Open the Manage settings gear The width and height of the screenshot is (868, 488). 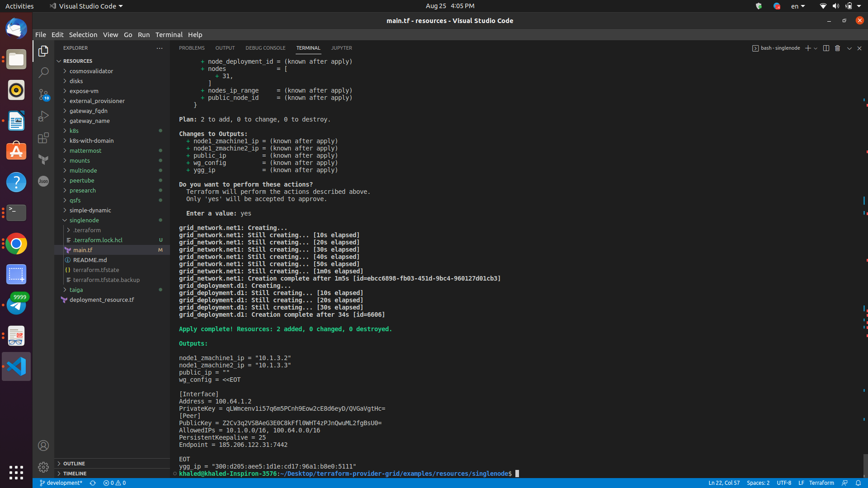pos(43,467)
